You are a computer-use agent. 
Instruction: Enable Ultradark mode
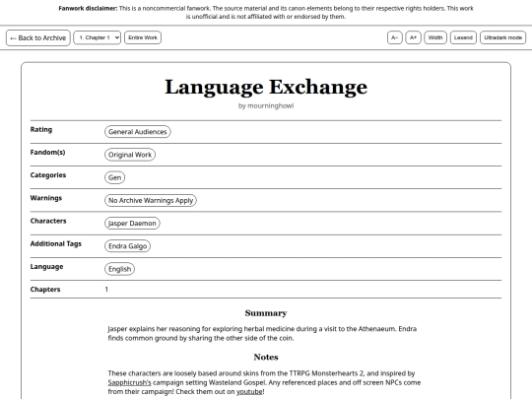pos(502,37)
